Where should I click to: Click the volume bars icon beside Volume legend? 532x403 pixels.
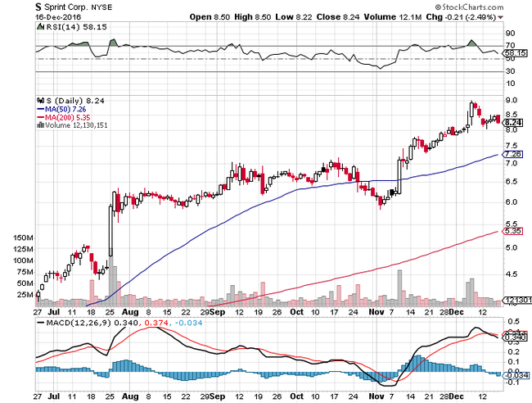(40, 125)
